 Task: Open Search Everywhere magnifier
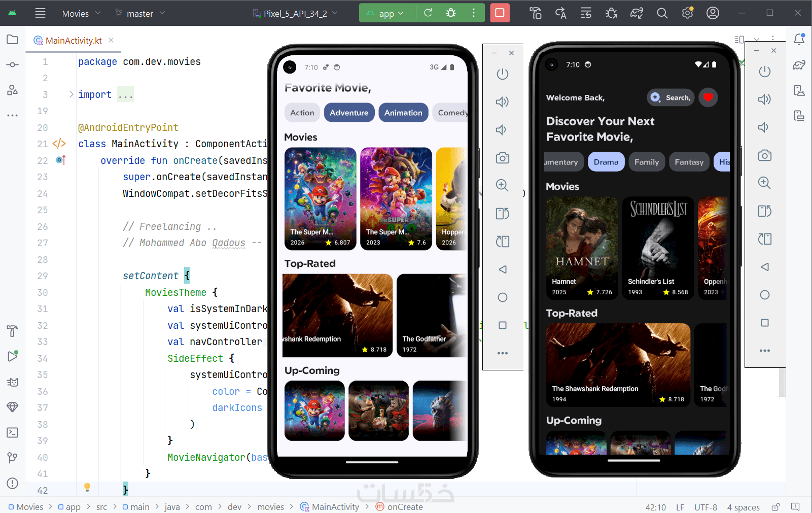(x=662, y=13)
